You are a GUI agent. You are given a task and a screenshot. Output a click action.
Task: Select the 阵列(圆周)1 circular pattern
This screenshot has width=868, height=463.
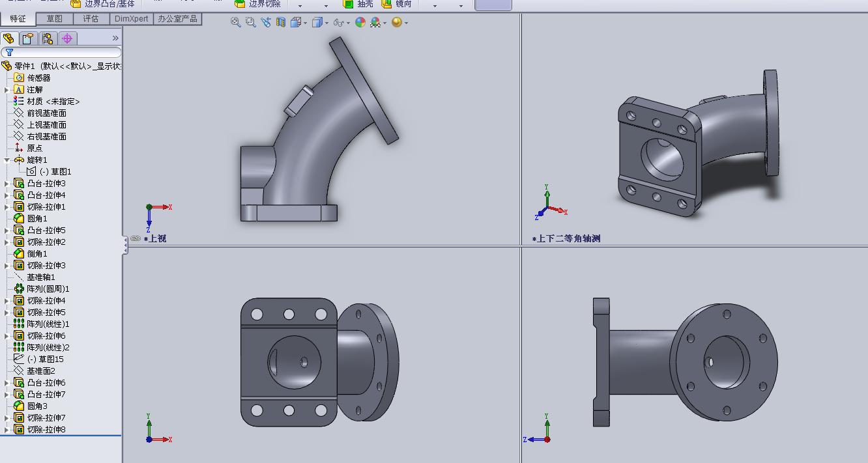coord(42,288)
